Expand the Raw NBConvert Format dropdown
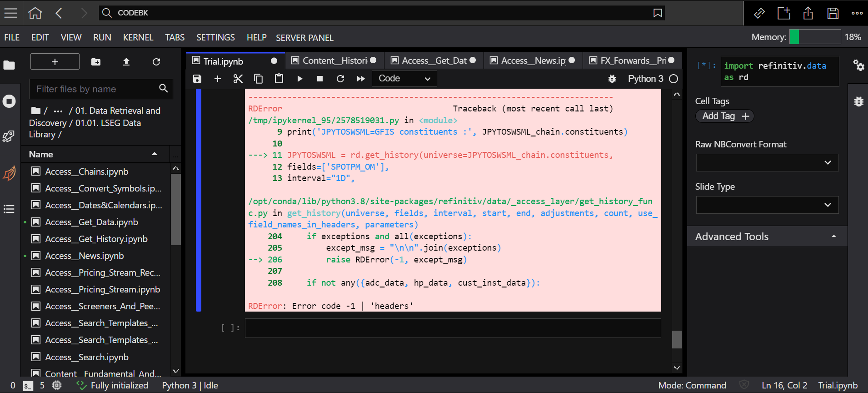The height and width of the screenshot is (393, 868). 767,162
